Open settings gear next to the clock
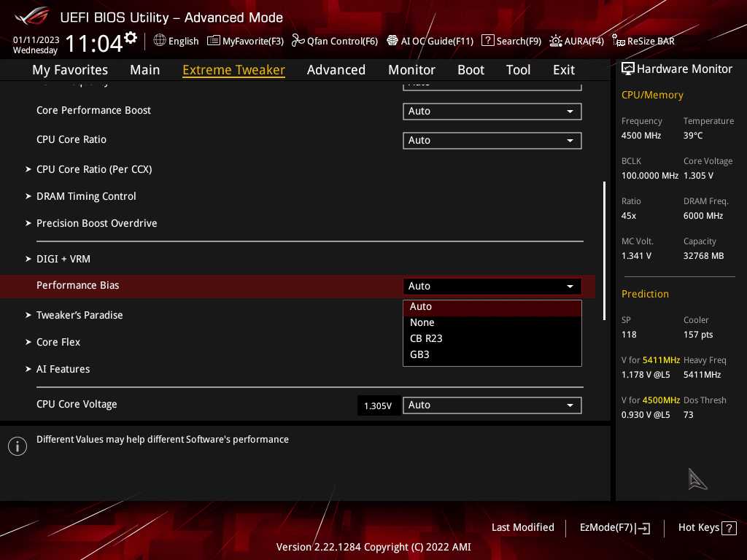The image size is (747, 560). (131, 38)
